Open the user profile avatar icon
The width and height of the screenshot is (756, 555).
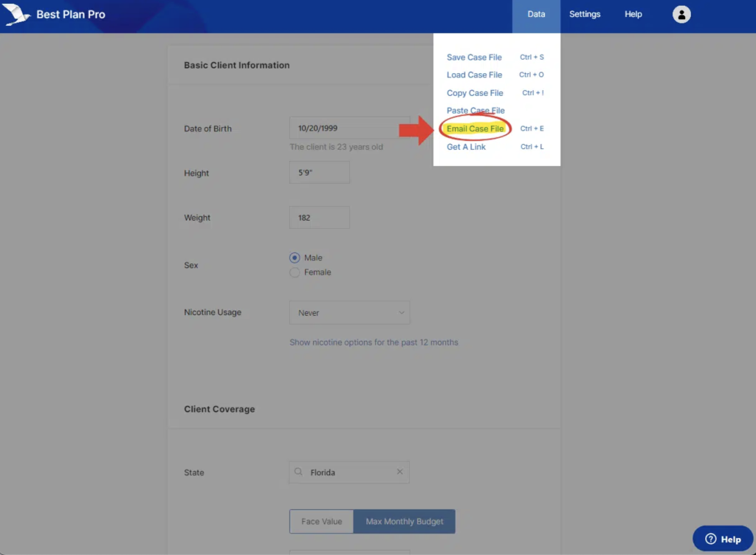pyautogui.click(x=681, y=14)
